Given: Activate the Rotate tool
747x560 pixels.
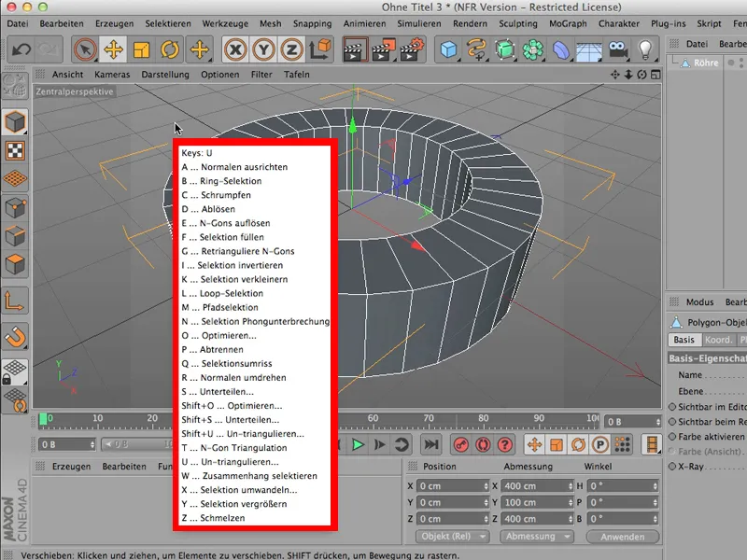Looking at the screenshot, I should click(x=170, y=49).
